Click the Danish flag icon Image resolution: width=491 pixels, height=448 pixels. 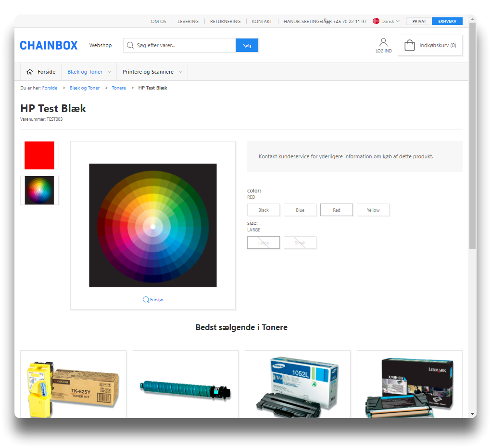click(376, 21)
